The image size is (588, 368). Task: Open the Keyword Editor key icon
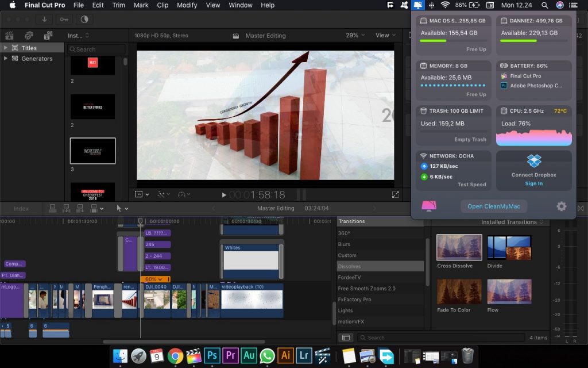pos(64,19)
